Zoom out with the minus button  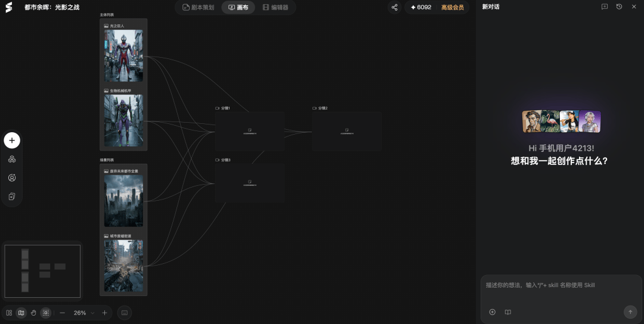(63, 313)
